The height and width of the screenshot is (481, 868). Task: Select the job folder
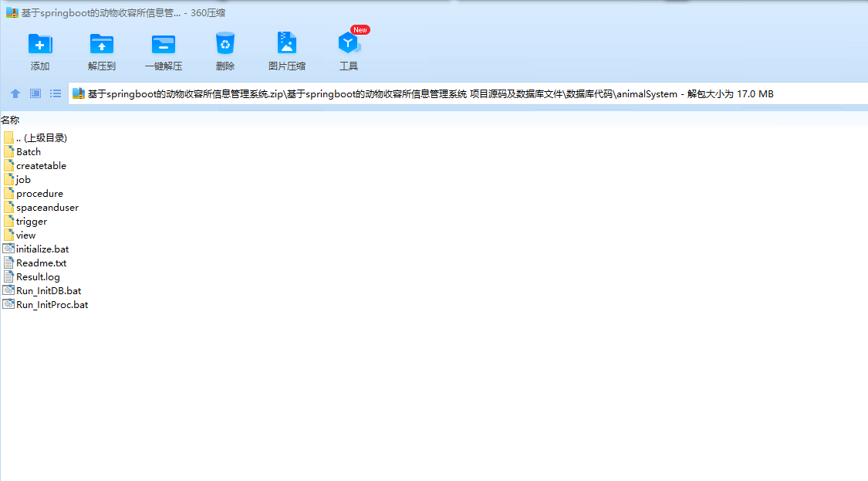pyautogui.click(x=17, y=180)
